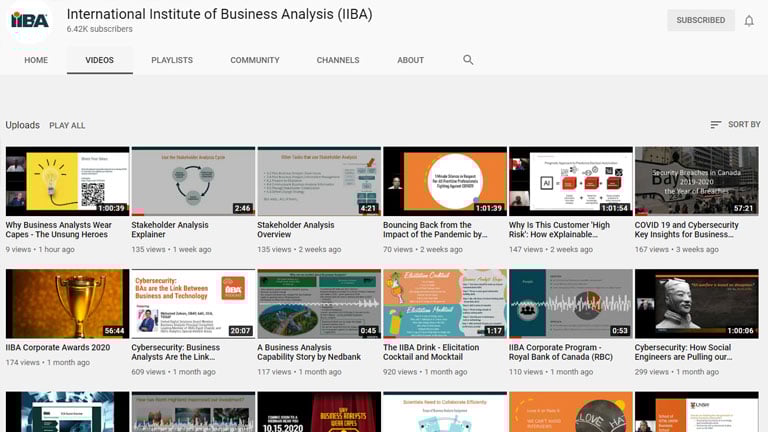Click the notification bell icon
Screen dimensions: 768x432
(x=748, y=21)
